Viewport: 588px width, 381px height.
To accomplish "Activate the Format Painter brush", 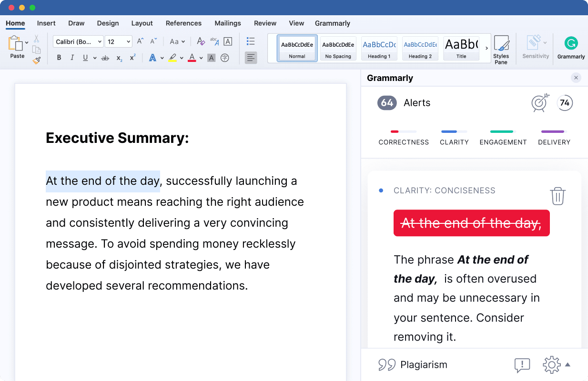I will [x=36, y=60].
